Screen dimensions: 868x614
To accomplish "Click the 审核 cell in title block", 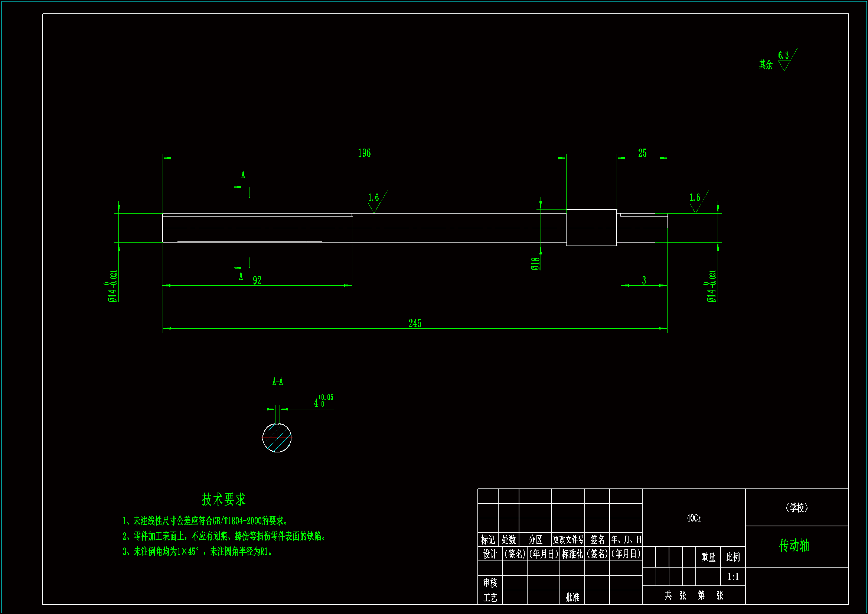I will (x=490, y=582).
